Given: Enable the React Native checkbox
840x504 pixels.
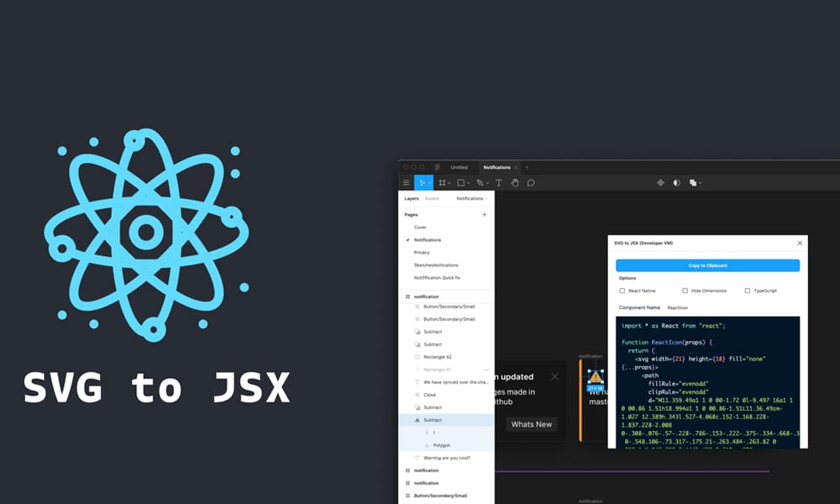Looking at the screenshot, I should click(622, 291).
